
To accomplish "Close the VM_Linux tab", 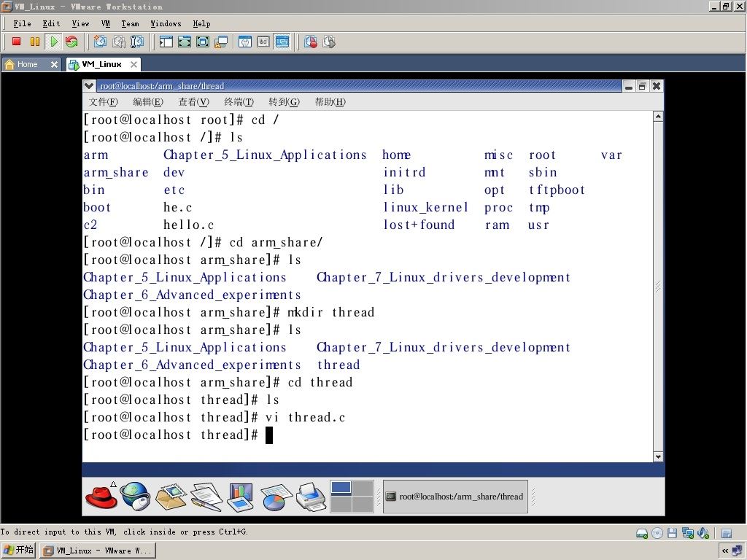I will click(134, 64).
